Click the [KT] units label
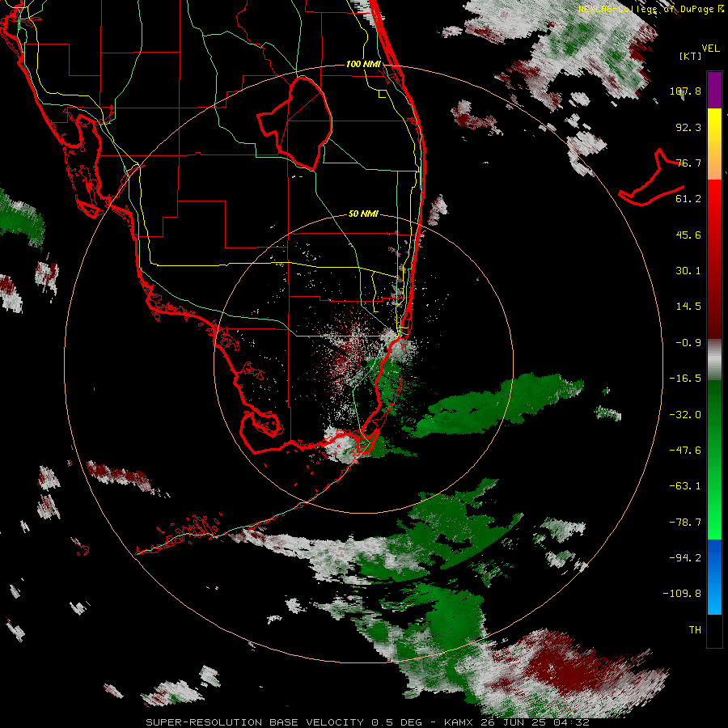The height and width of the screenshot is (728, 728). [x=690, y=56]
